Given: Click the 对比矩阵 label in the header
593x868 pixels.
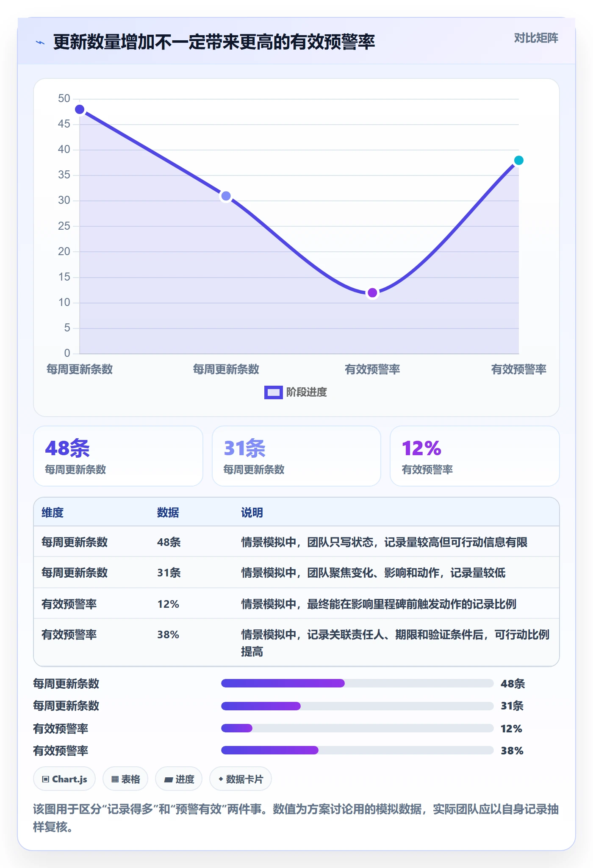Looking at the screenshot, I should (x=536, y=38).
